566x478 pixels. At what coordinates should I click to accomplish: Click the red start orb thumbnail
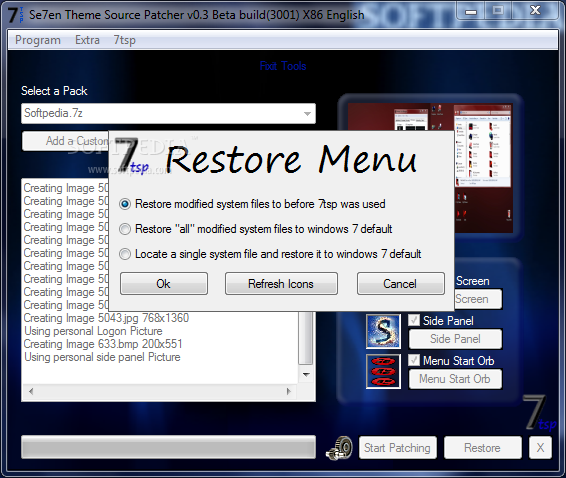click(x=383, y=371)
